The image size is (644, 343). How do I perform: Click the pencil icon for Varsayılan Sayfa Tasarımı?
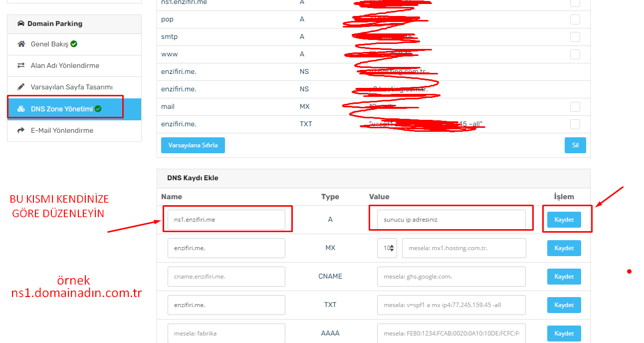click(20, 86)
